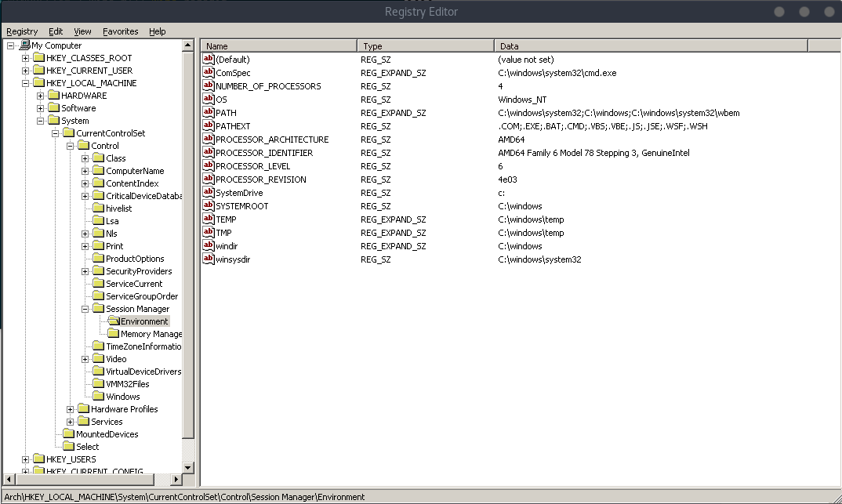Click the string icon beside windir
The width and height of the screenshot is (842, 504).
(x=209, y=246)
